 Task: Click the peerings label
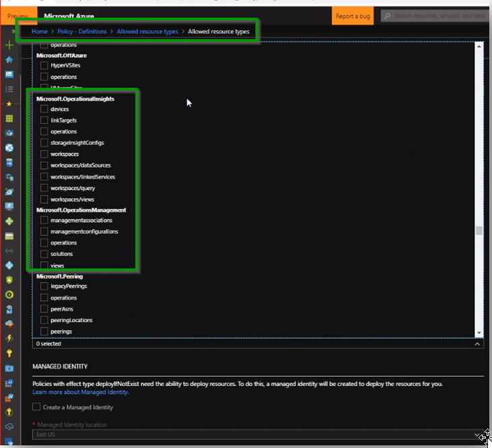[61, 331]
